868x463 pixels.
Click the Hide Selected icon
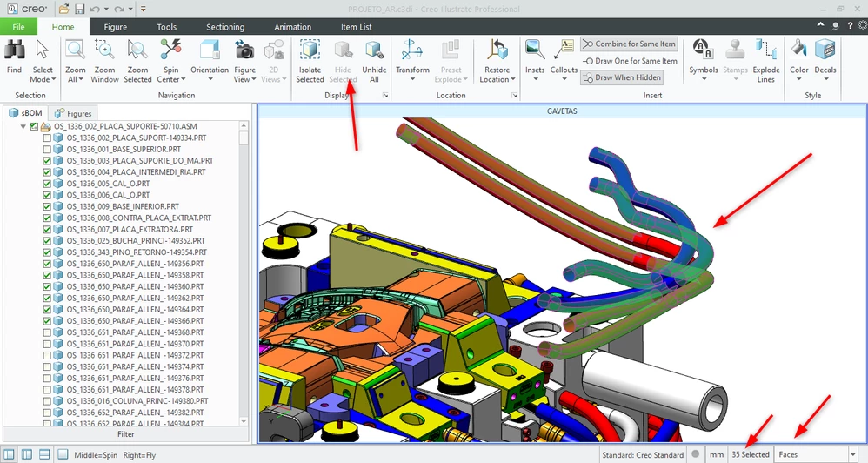coord(343,50)
